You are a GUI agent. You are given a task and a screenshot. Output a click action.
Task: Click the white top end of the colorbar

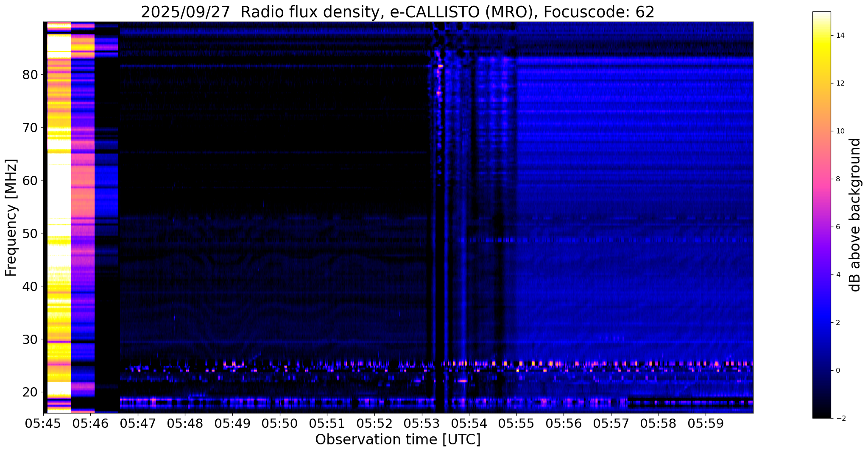pos(821,15)
